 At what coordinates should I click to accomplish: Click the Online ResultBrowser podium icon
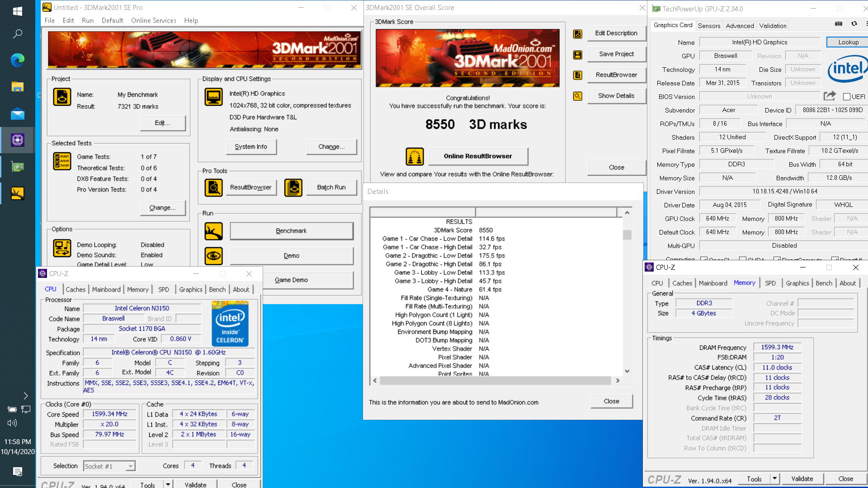point(415,157)
